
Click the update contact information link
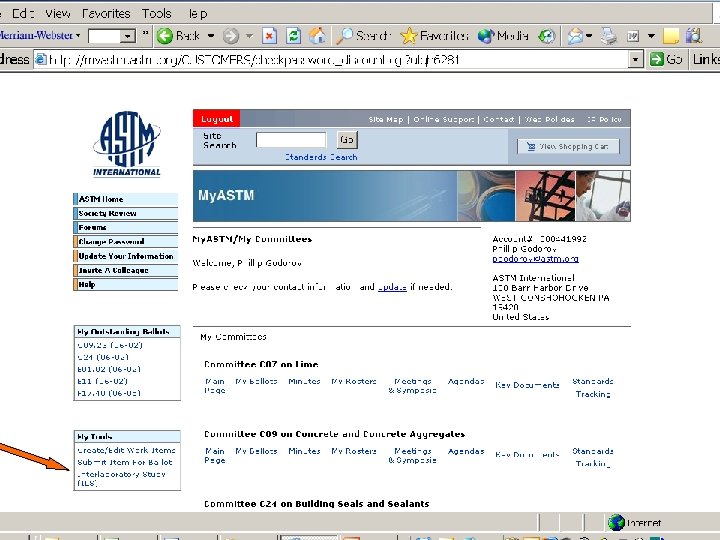[x=392, y=287]
